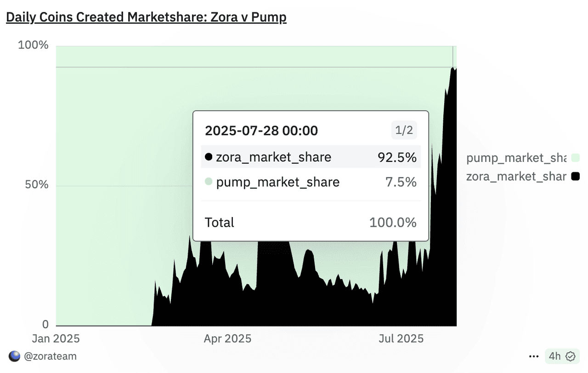Click the Apr 2025 axis label

(x=228, y=339)
